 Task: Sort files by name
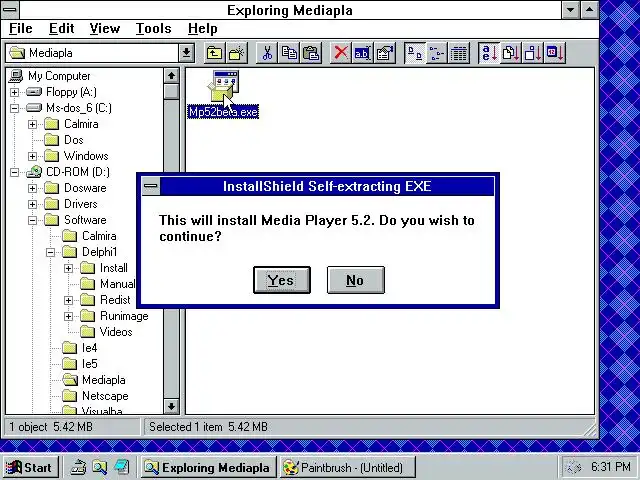coord(489,53)
